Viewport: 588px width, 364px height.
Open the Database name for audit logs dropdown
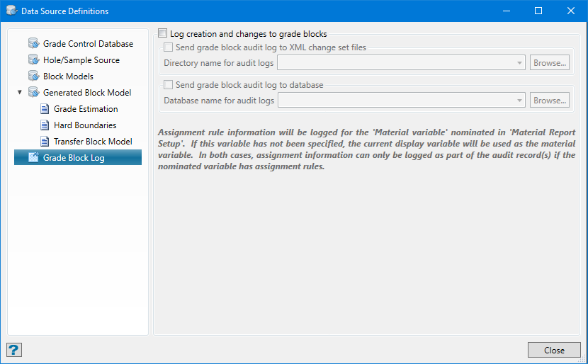click(x=519, y=101)
